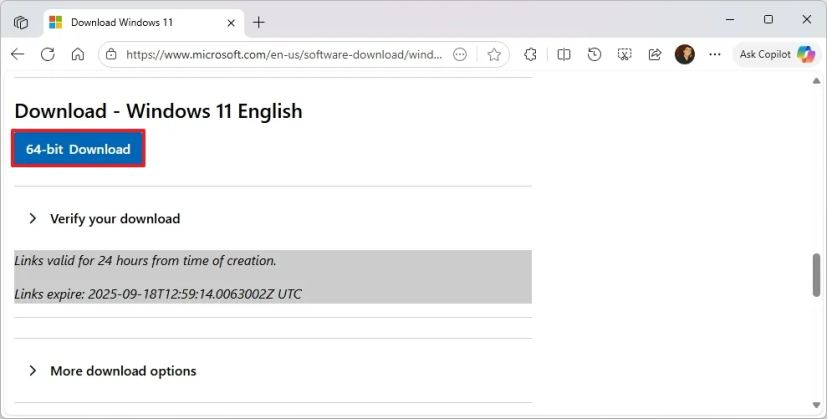Add this page to favorites
The height and width of the screenshot is (419, 827).
(x=494, y=55)
